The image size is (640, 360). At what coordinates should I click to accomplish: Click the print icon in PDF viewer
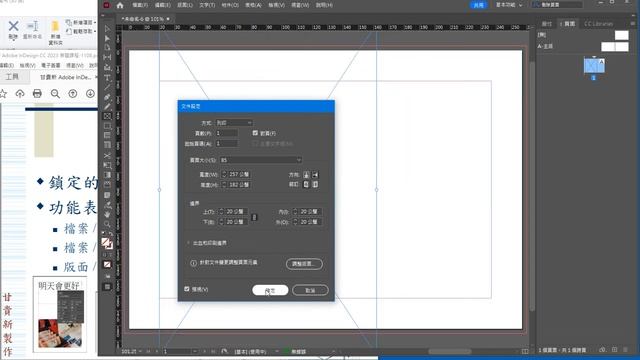click(x=37, y=93)
